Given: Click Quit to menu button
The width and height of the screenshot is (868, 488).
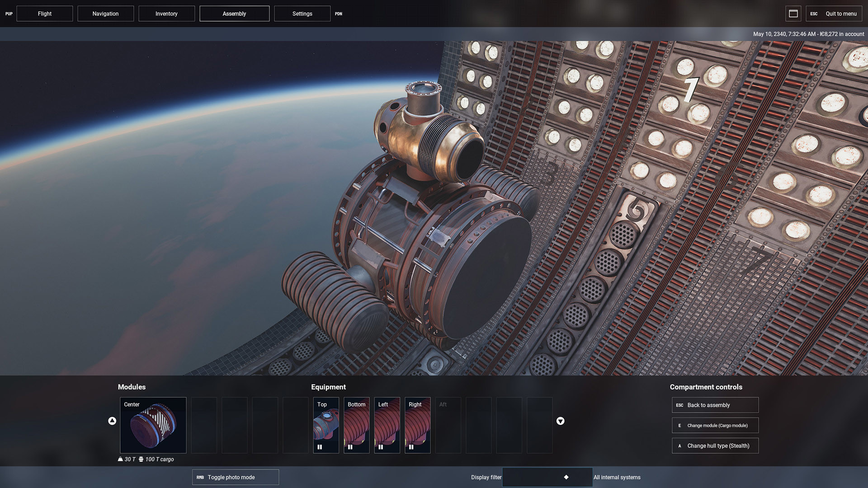Looking at the screenshot, I should 834,14.
